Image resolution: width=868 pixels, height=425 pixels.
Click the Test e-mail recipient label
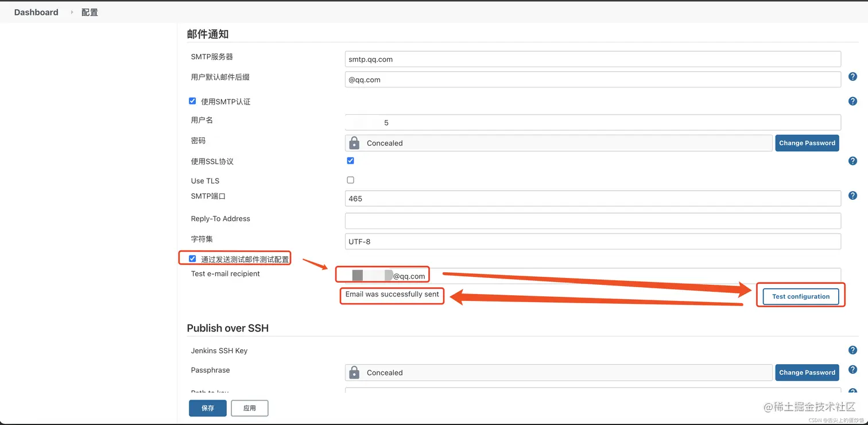click(x=226, y=273)
